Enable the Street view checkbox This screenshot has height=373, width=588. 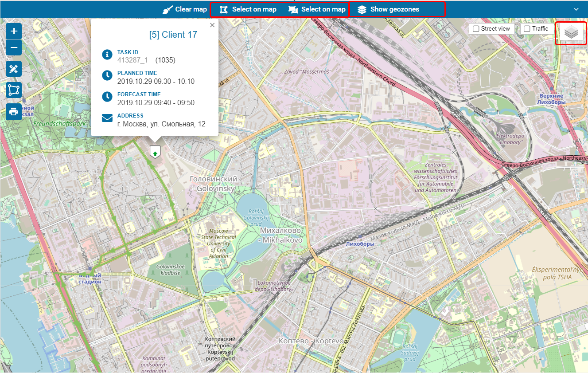[476, 29]
